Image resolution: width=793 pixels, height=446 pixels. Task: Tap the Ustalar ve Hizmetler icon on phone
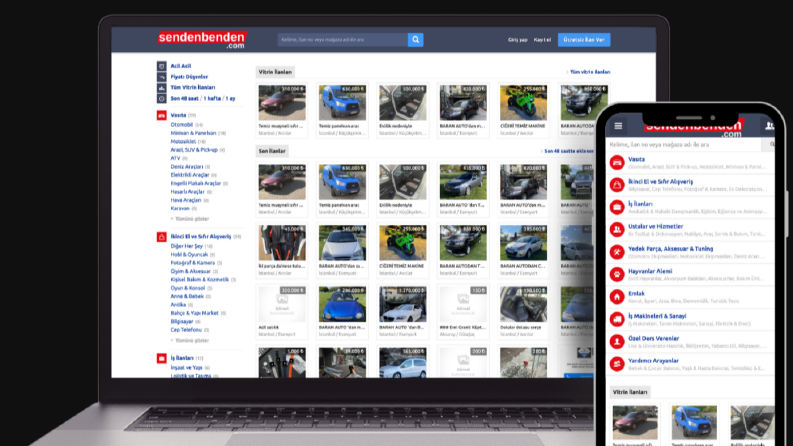[x=617, y=230]
